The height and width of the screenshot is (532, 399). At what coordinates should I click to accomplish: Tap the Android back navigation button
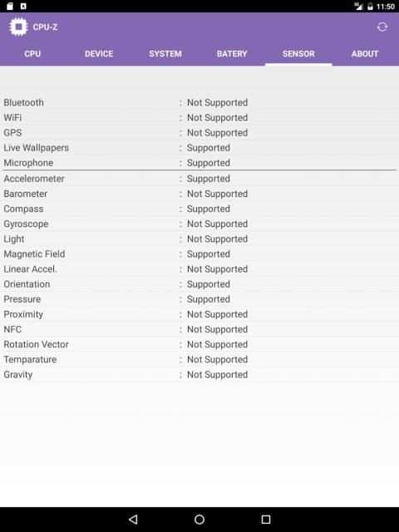pyautogui.click(x=133, y=519)
